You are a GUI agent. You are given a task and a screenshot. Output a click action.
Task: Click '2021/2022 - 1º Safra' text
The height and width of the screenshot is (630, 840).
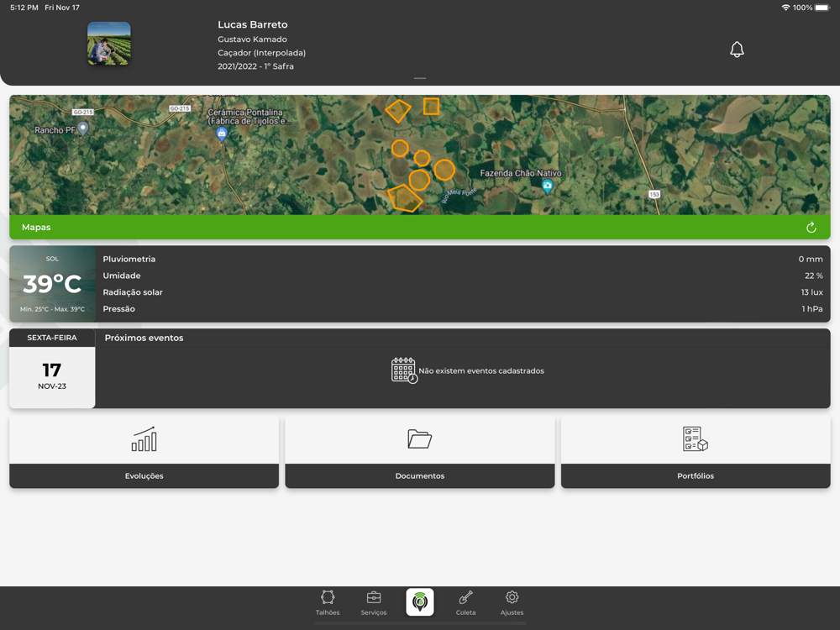click(255, 66)
